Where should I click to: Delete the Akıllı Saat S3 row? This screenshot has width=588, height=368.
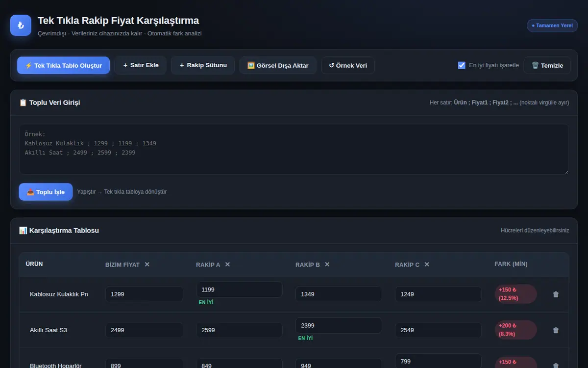(556, 330)
